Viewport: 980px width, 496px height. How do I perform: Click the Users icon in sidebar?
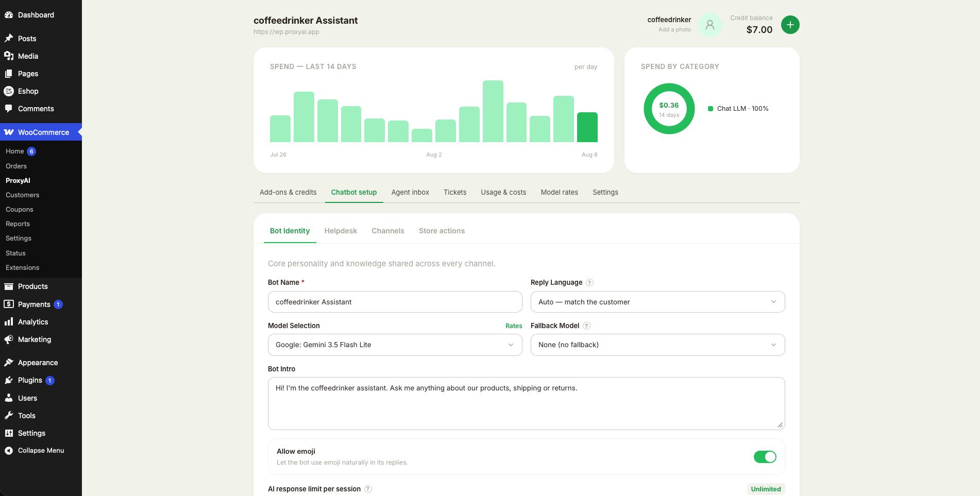click(9, 398)
